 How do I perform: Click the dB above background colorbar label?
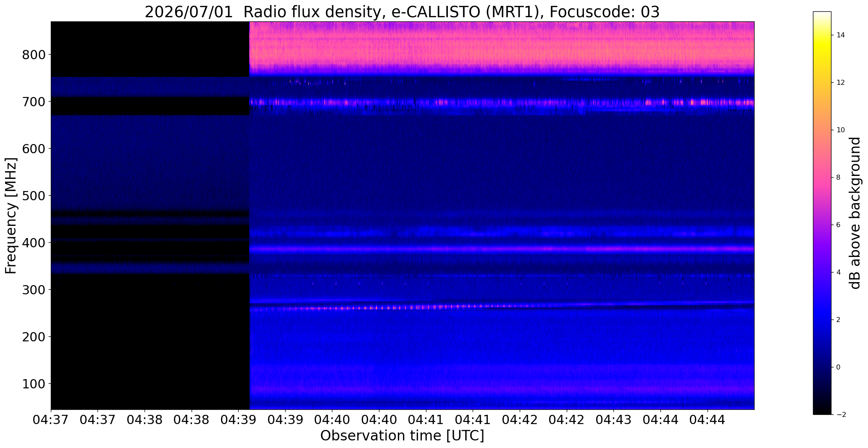855,213
